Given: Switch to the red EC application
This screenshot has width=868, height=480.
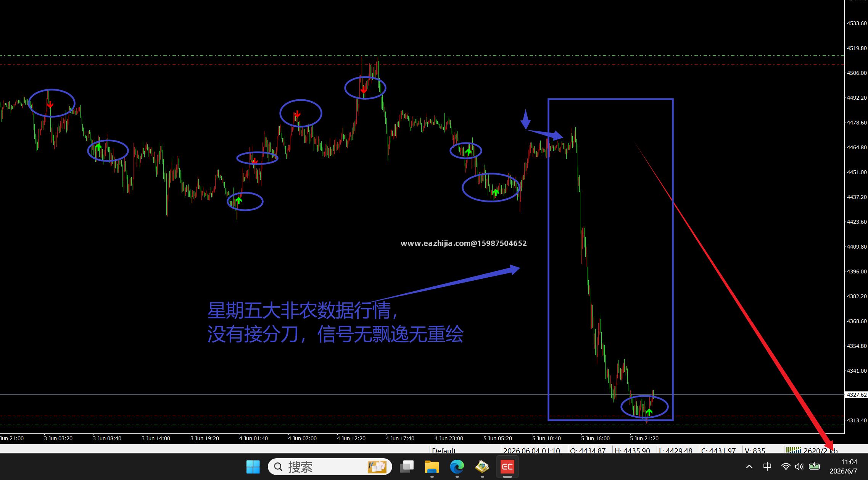Looking at the screenshot, I should [x=507, y=467].
